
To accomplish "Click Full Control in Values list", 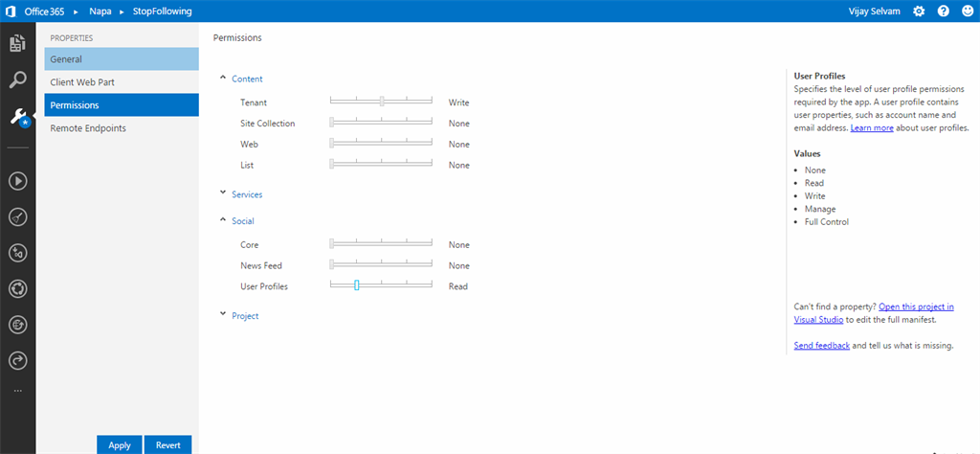I will click(x=827, y=222).
